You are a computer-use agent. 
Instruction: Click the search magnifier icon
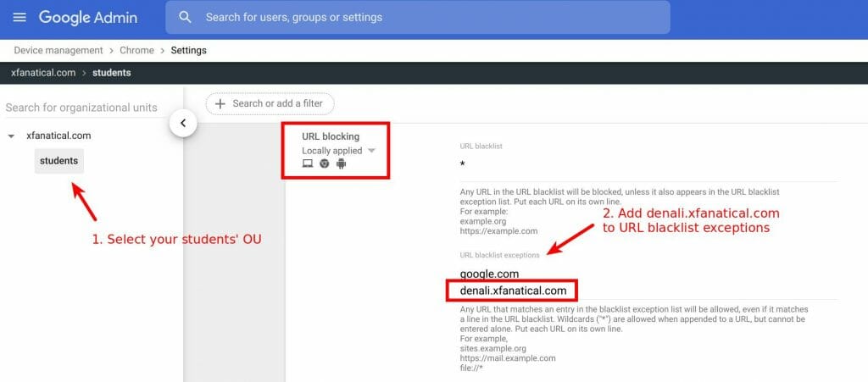pos(185,17)
